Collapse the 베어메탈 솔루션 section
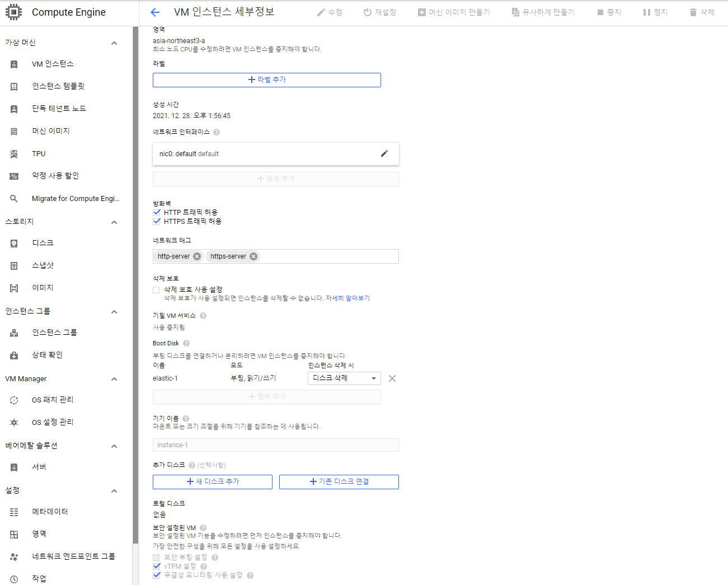728x585 pixels. point(114,446)
